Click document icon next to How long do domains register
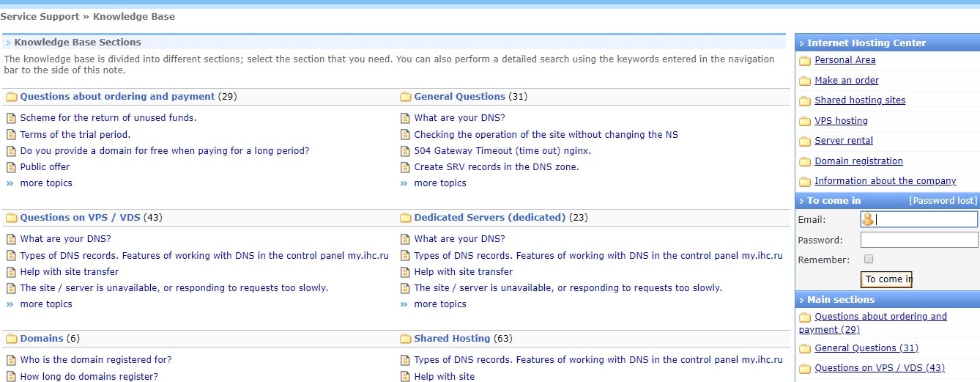 pos(11,377)
